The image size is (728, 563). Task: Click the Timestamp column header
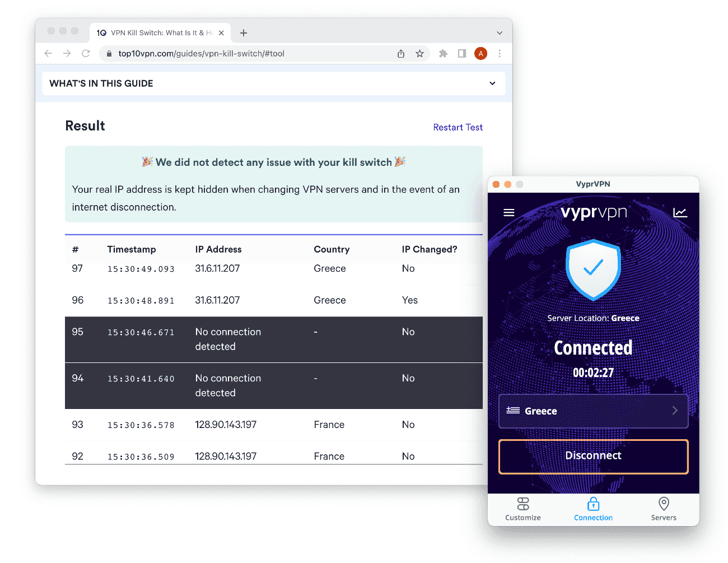click(x=132, y=249)
